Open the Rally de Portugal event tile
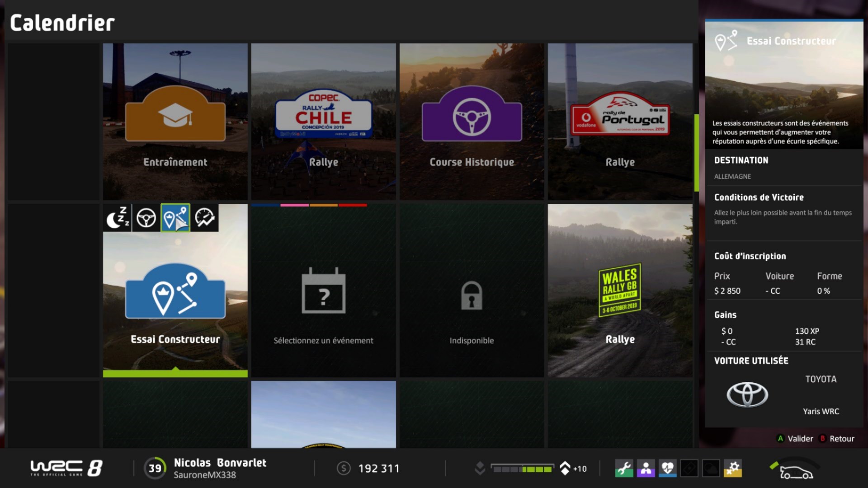This screenshot has width=868, height=488. point(620,122)
